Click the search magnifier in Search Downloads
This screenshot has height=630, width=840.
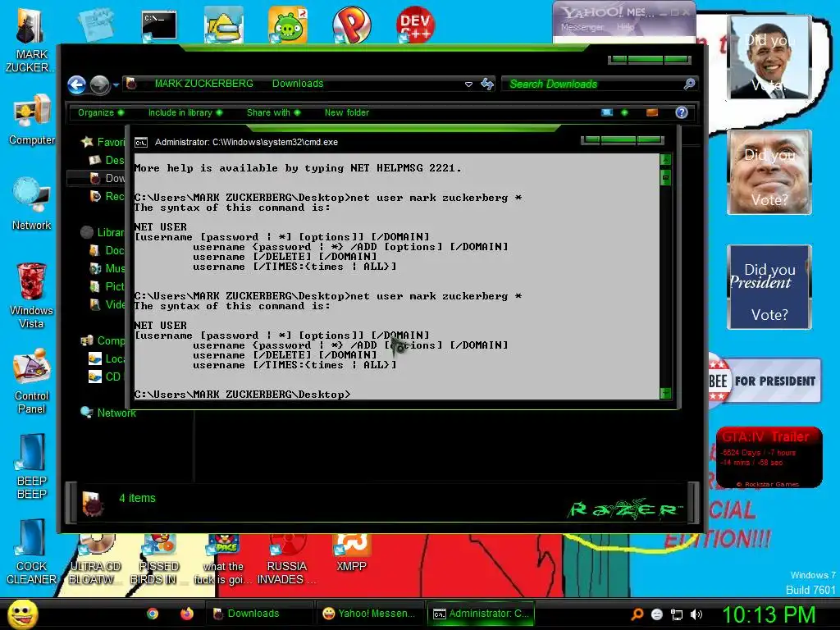click(x=689, y=84)
